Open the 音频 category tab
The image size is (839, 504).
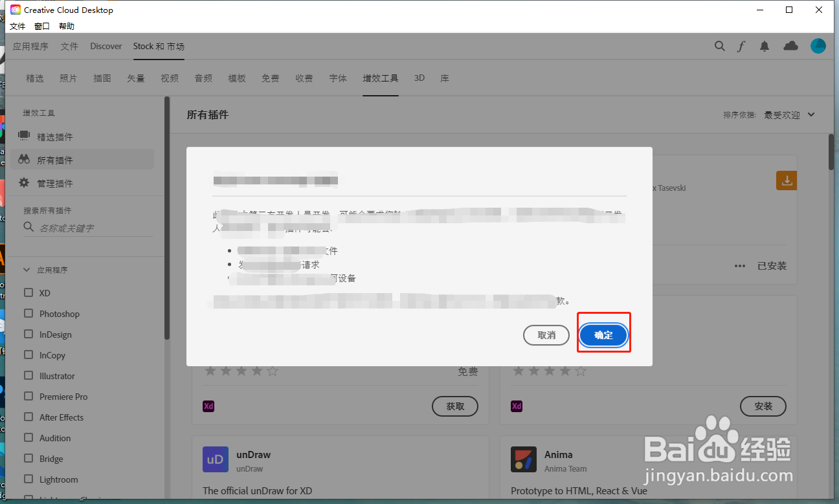(x=203, y=78)
